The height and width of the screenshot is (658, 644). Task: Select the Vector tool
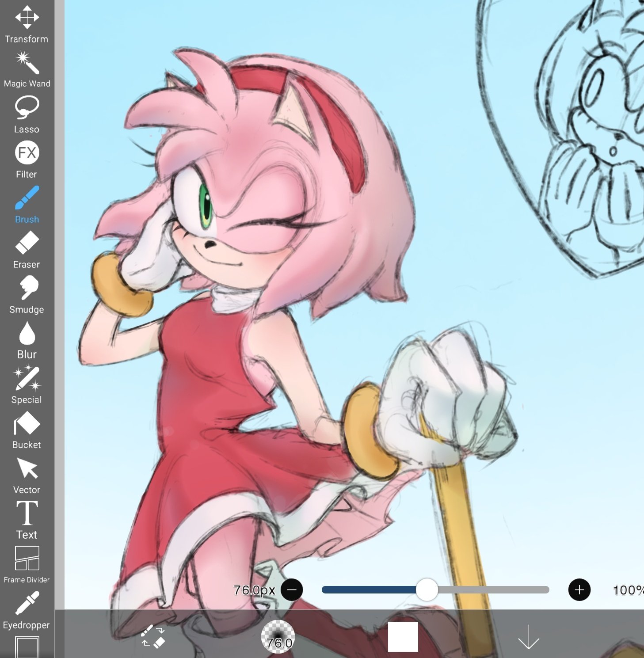pos(27,475)
